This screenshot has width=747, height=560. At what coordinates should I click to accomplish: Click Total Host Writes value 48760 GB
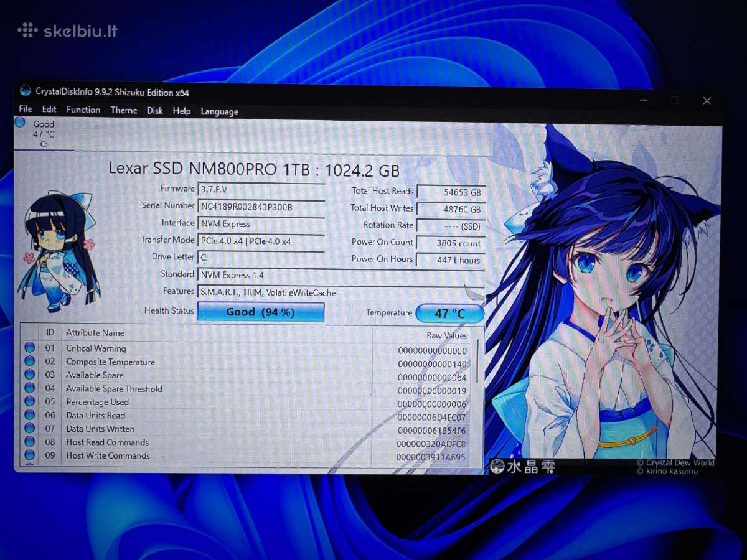coord(451,210)
